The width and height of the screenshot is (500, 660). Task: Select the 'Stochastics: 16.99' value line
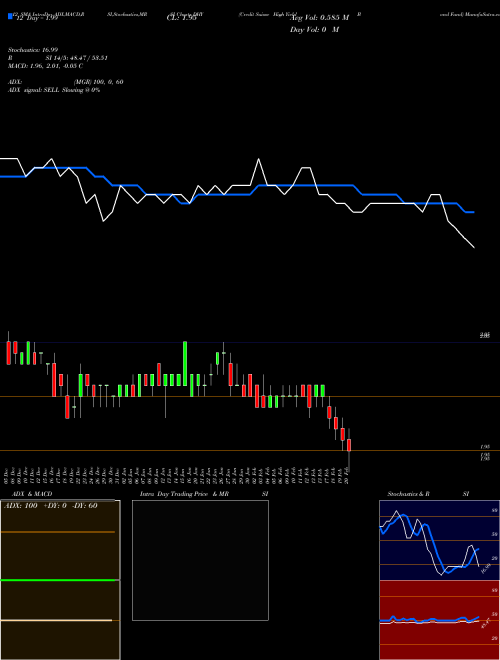(33, 50)
